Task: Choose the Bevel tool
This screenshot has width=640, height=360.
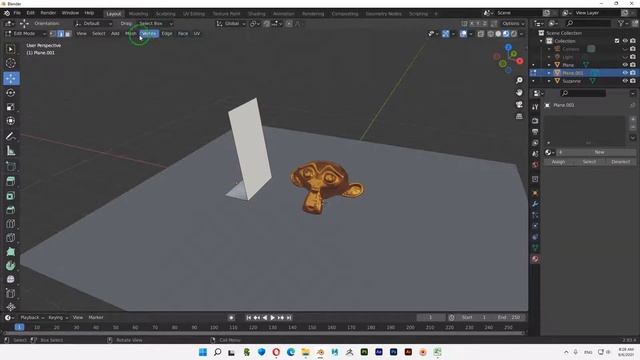Action: pyautogui.click(x=11, y=210)
